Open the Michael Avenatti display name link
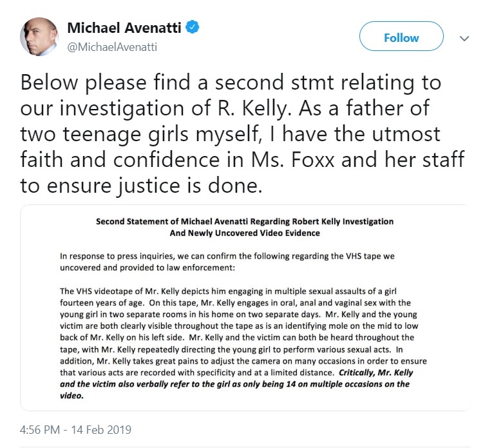Screen dimensions: 494x448 (x=125, y=28)
